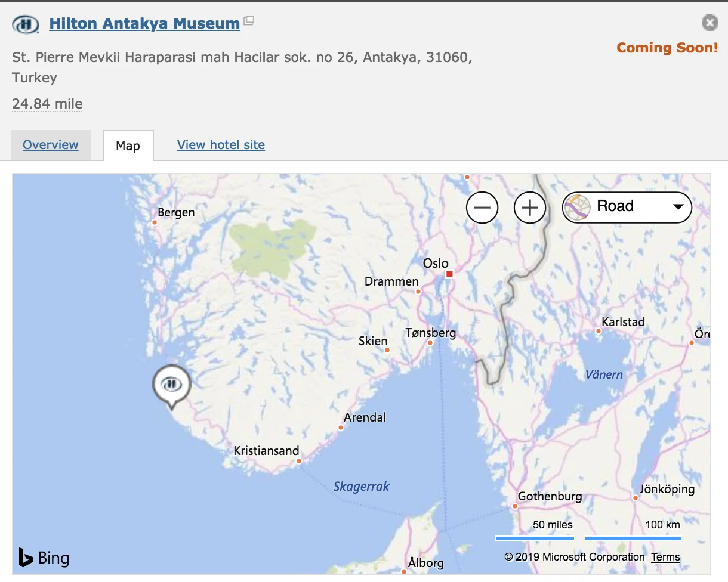
Task: Click the Skien city label
Action: coord(373,341)
